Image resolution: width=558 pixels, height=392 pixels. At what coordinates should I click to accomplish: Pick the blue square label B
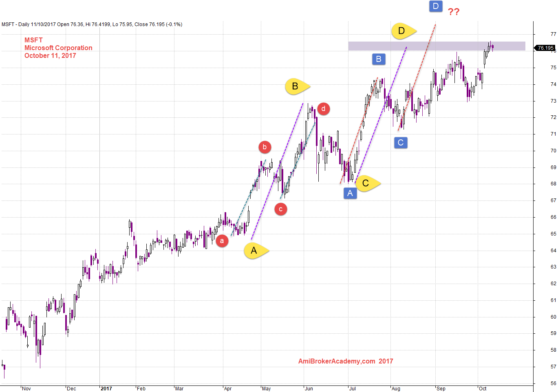click(x=379, y=59)
